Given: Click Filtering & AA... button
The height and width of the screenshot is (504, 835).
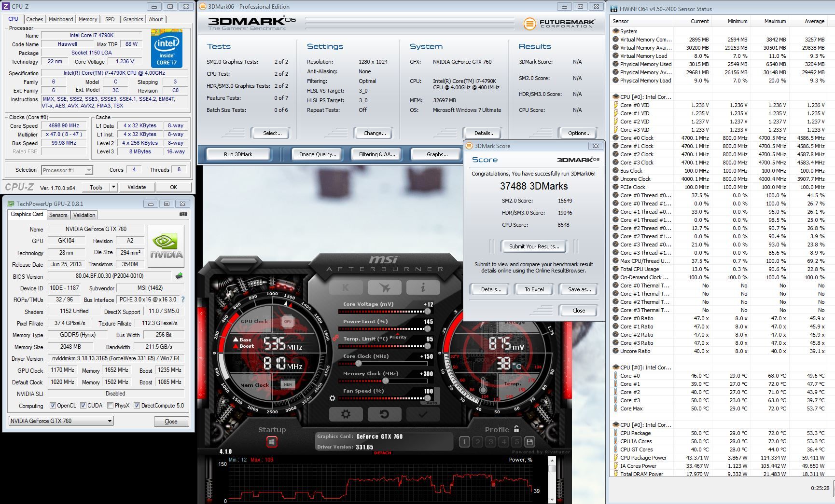Looking at the screenshot, I should pos(377,154).
